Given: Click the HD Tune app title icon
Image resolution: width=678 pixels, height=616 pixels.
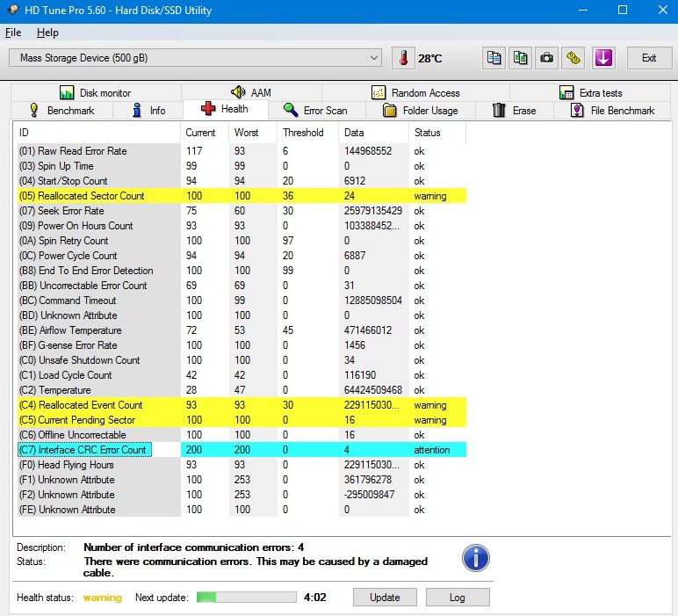Looking at the screenshot, I should tap(13, 10).
